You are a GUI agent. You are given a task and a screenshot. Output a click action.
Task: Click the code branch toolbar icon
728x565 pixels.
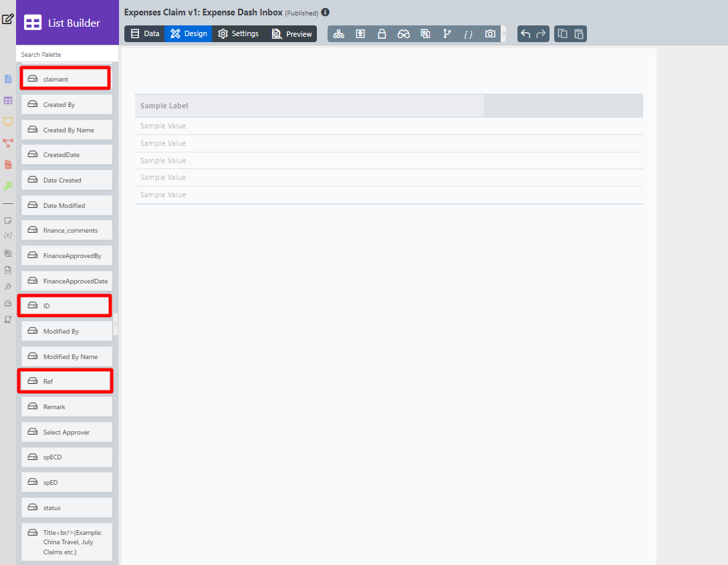[x=447, y=34]
